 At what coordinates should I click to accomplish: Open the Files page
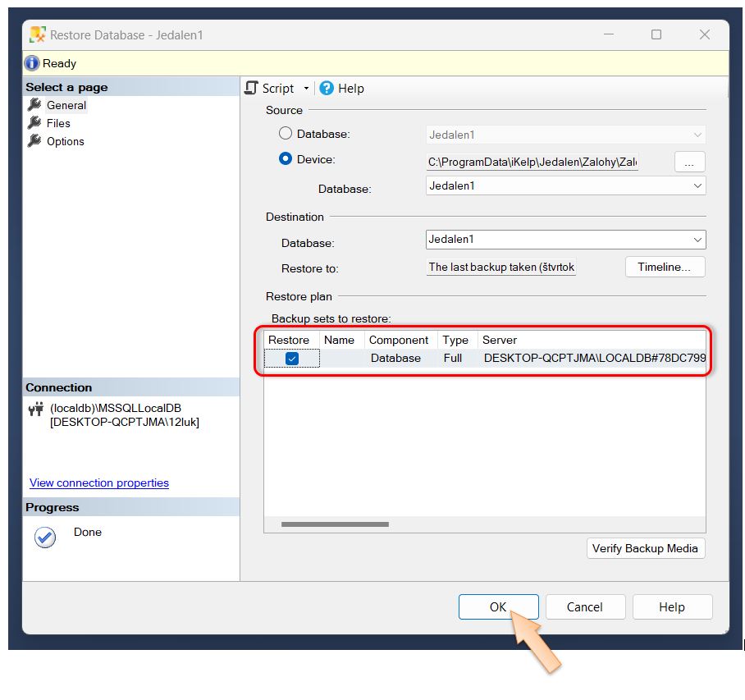point(58,123)
